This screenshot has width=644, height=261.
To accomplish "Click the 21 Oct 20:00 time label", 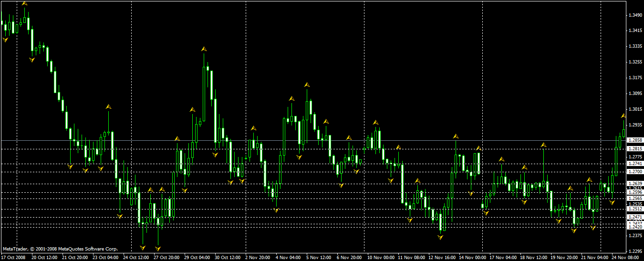I will click(x=75, y=258).
